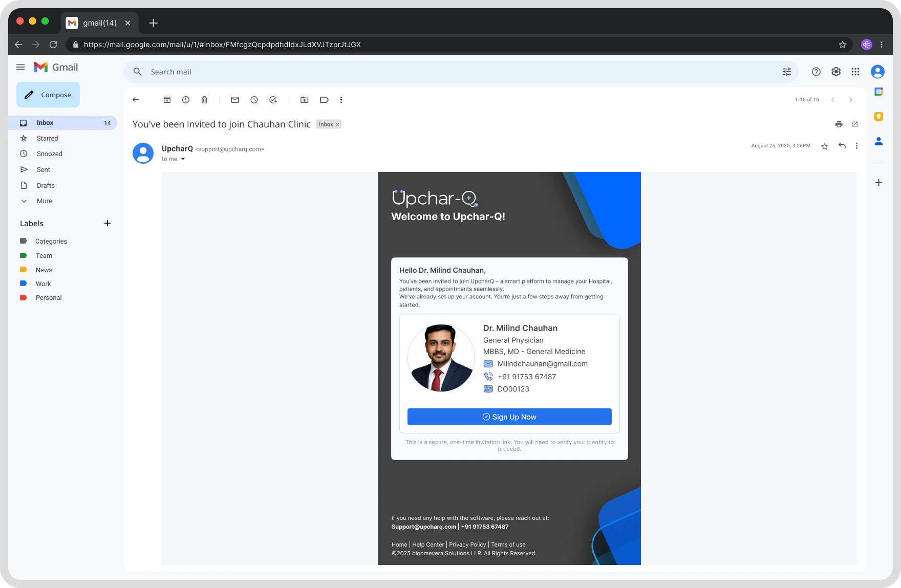Click the Support@upcharq.com footer link

click(x=424, y=527)
